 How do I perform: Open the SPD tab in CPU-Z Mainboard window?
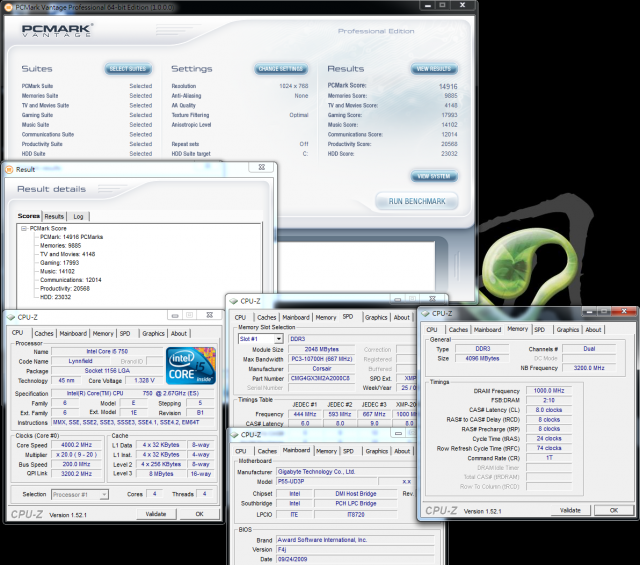click(x=348, y=451)
